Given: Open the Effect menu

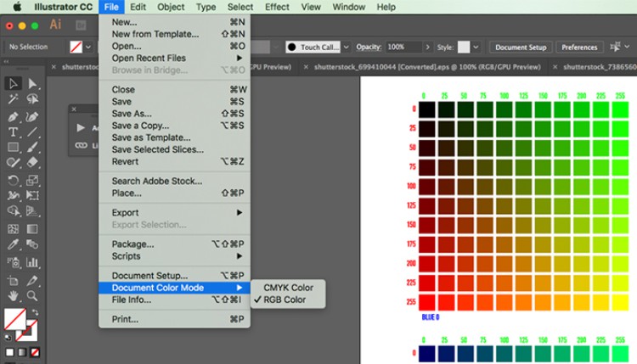Looking at the screenshot, I should (x=277, y=7).
